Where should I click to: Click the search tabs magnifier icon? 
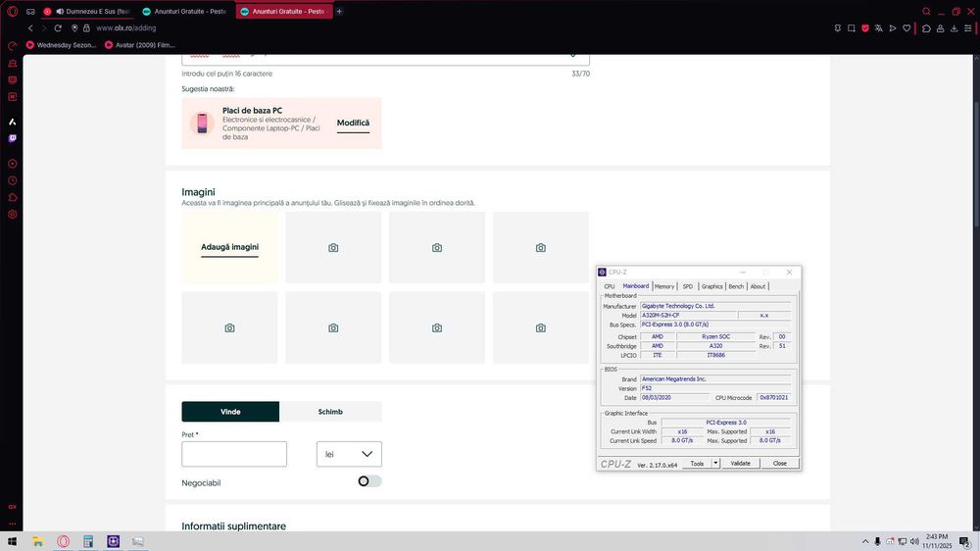(x=926, y=11)
